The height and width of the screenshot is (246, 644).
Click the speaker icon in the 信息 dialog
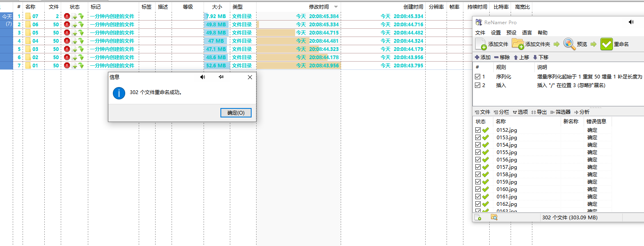202,77
